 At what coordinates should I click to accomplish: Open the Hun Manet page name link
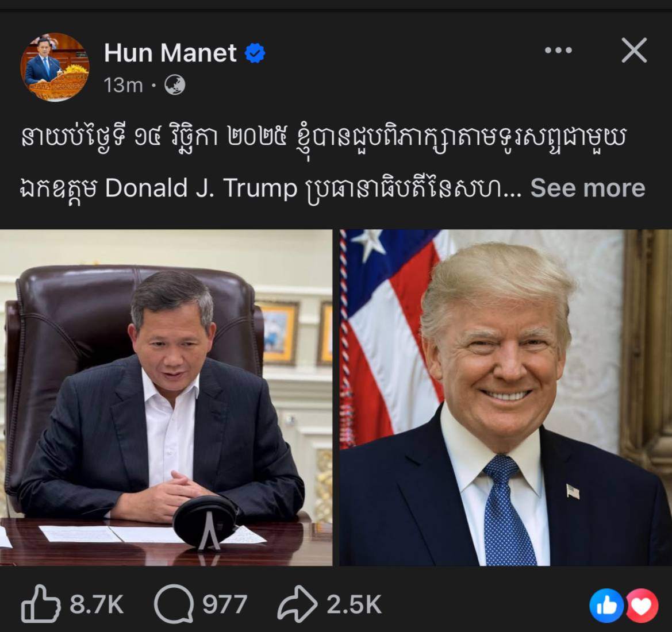[x=170, y=53]
